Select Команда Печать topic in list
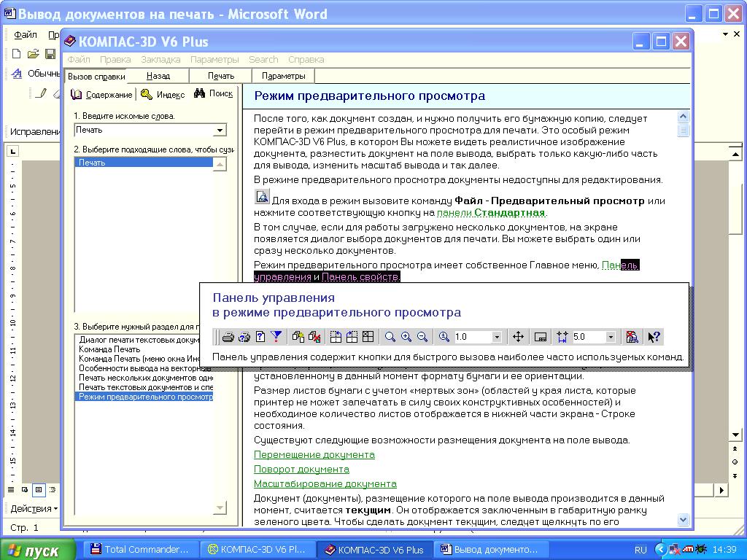 click(109, 349)
